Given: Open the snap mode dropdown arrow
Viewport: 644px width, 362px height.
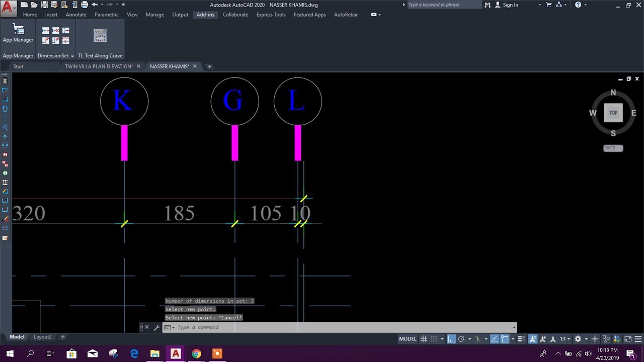Looking at the screenshot, I should click(x=442, y=339).
